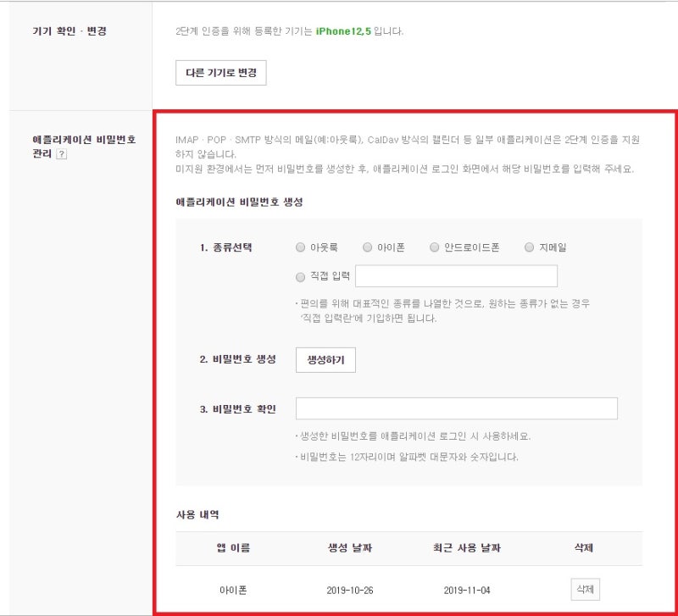The width and height of the screenshot is (678, 616).
Task: Click the 아이폰 row app name cell
Action: click(233, 590)
